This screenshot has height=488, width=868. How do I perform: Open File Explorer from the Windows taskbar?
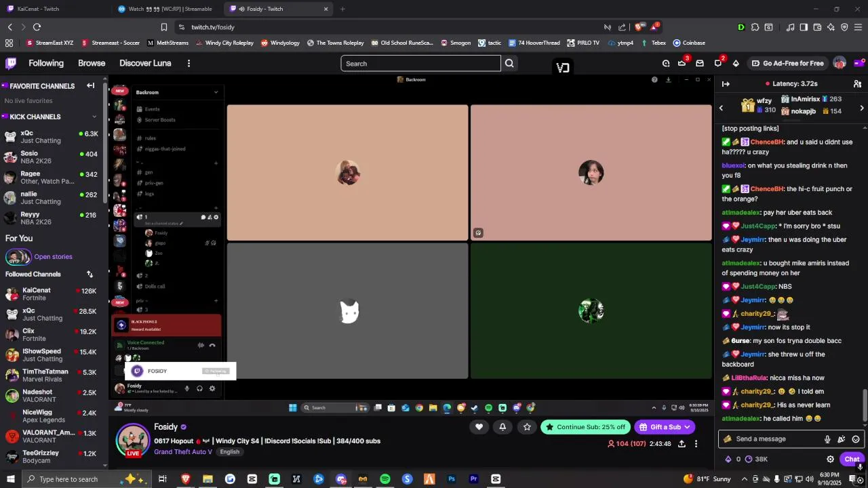208,479
